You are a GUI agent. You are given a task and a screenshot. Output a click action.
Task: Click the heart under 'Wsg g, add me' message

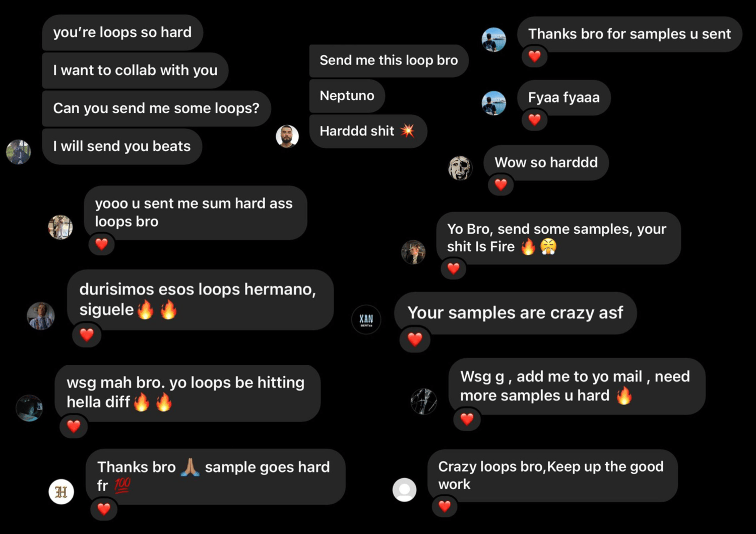(x=467, y=419)
